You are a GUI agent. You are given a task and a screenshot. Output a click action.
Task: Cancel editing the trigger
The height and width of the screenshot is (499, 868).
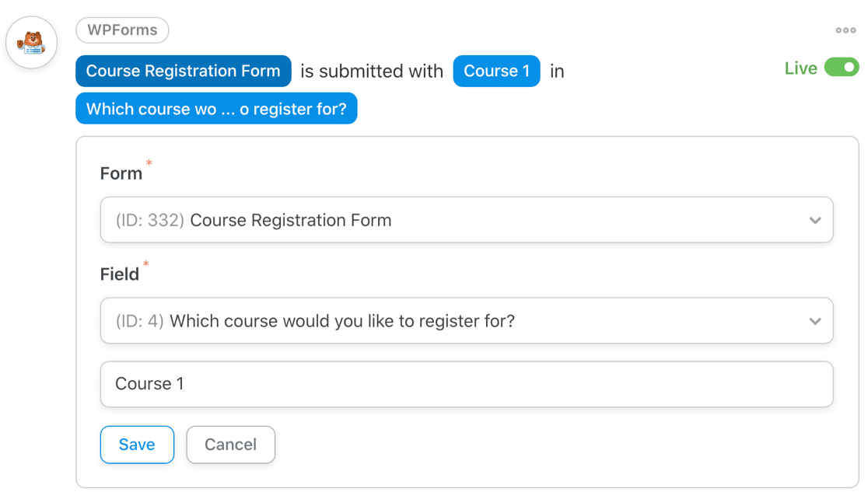coord(231,445)
